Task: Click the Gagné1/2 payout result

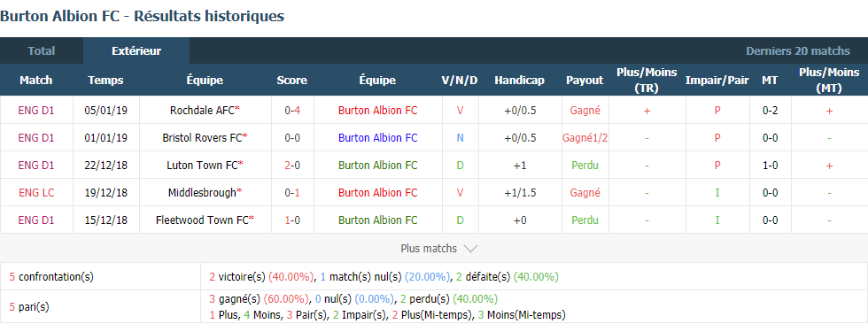Action: 585,138
